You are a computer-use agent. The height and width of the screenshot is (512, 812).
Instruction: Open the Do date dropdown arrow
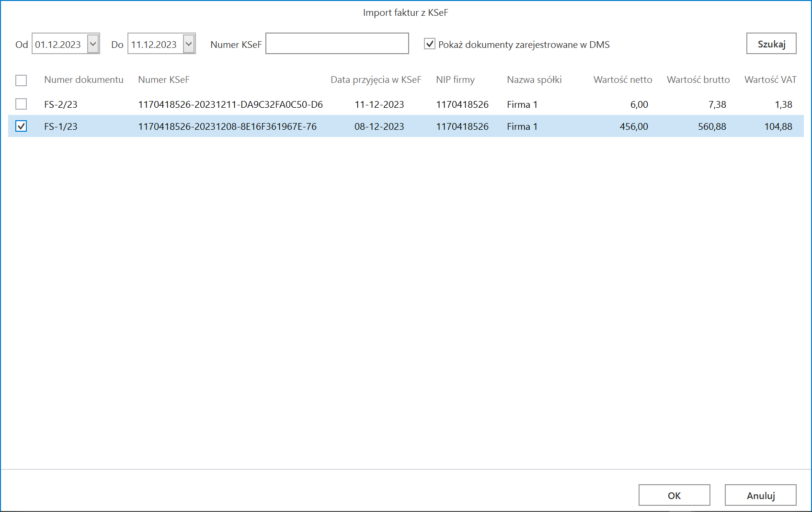189,44
